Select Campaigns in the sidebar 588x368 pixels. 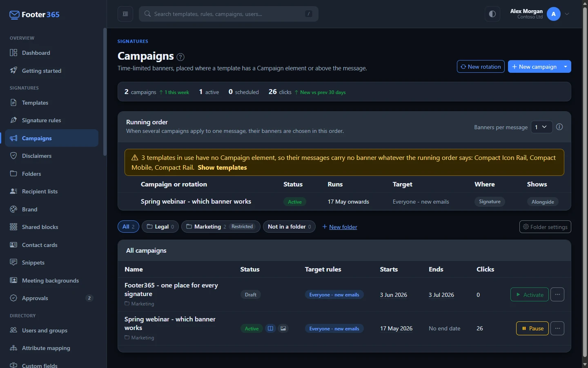click(51, 138)
